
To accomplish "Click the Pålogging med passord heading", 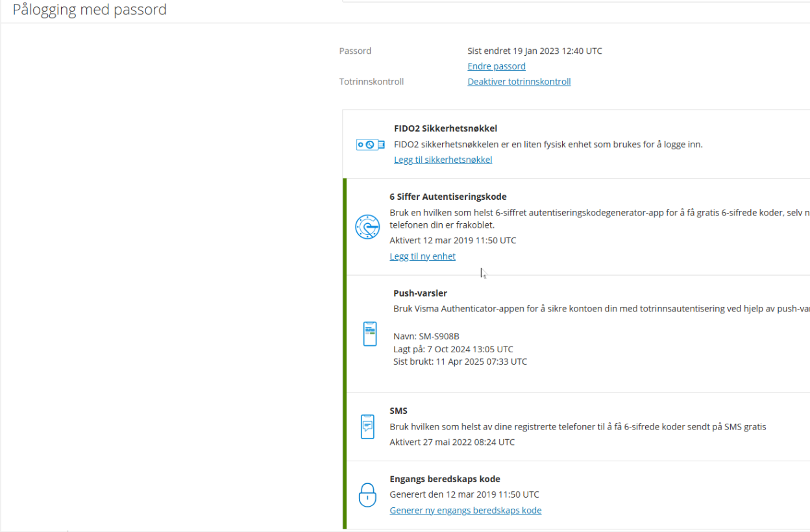I will click(90, 10).
